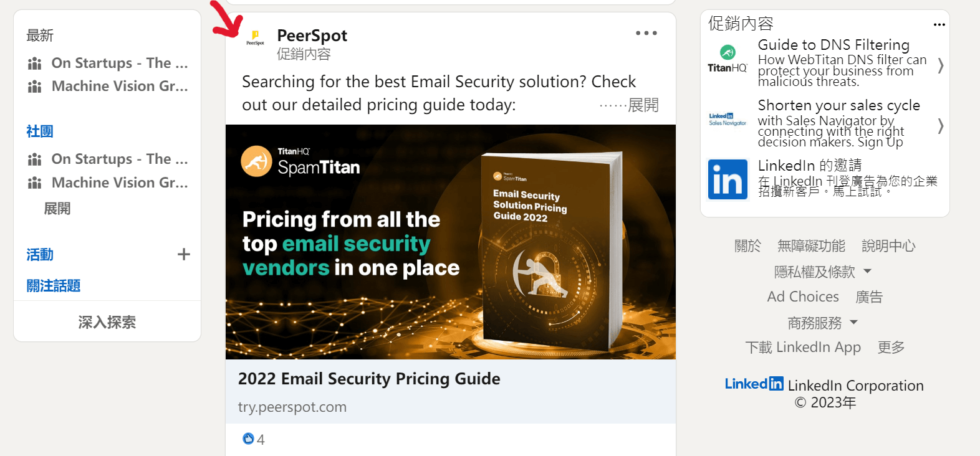Open 關注話題 in the sidebar

[x=54, y=286]
